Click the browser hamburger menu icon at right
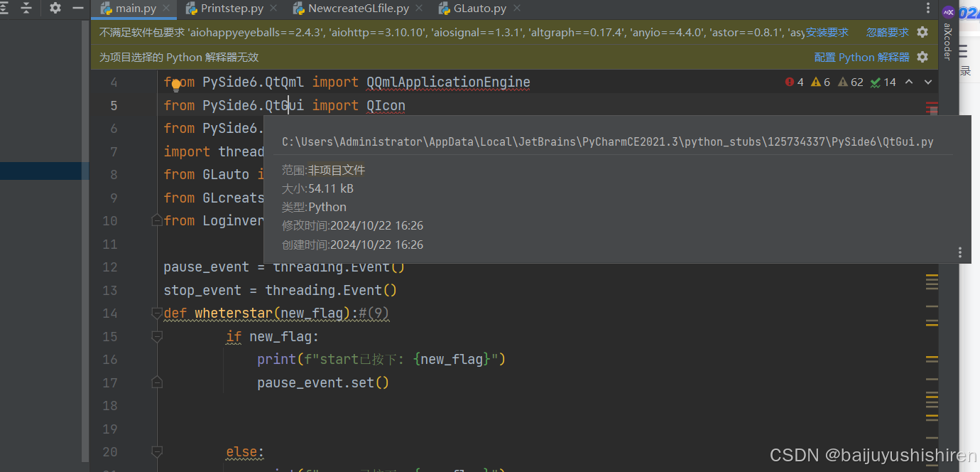The width and height of the screenshot is (980, 472). (964, 50)
